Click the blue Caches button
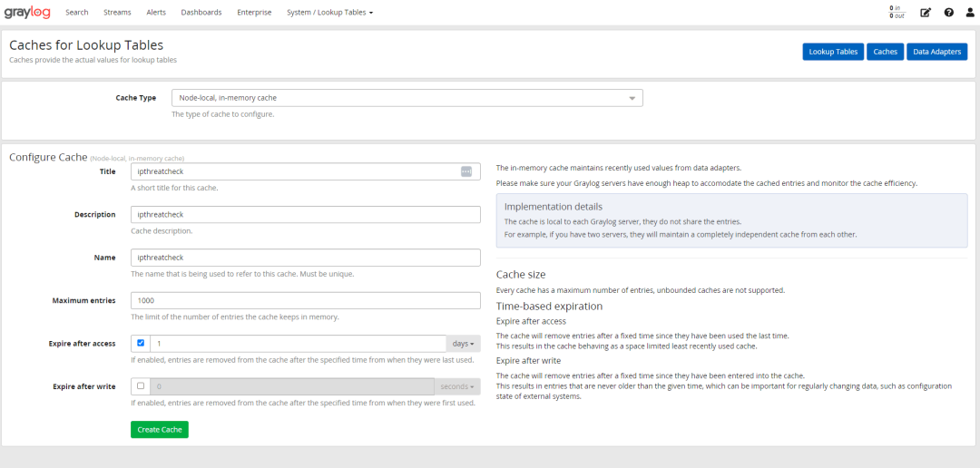980x468 pixels. click(885, 52)
